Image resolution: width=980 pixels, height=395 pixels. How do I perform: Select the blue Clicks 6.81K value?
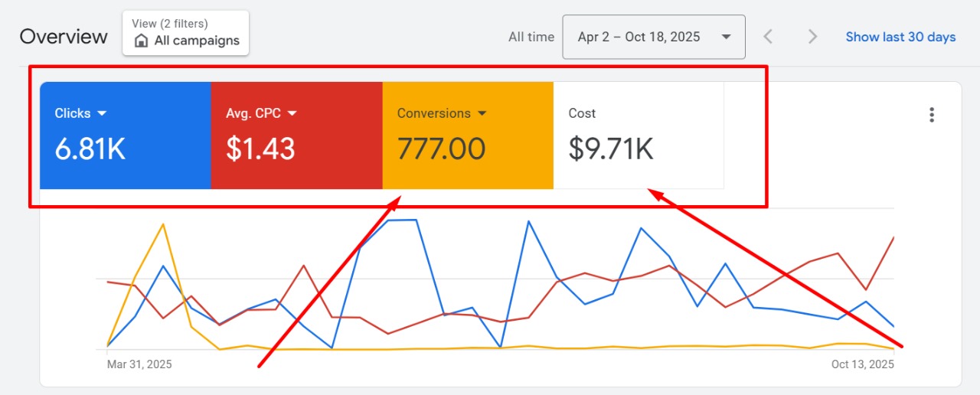(x=90, y=149)
